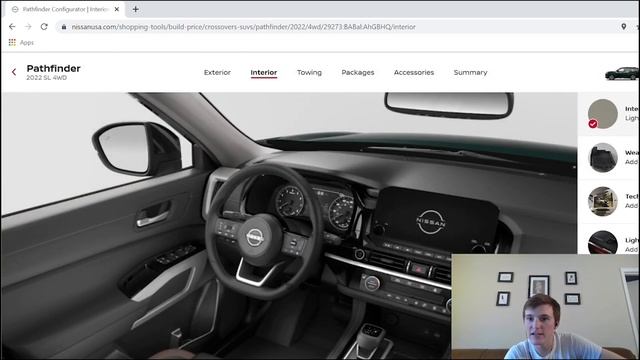Screen dimensions: 640x360
Task: Select the light interior color swatch
Action: click(x=602, y=113)
